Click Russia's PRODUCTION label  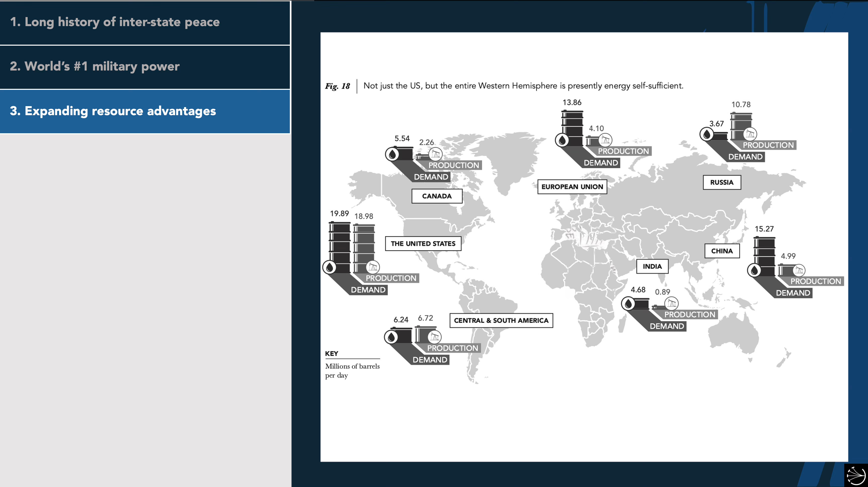pyautogui.click(x=768, y=145)
